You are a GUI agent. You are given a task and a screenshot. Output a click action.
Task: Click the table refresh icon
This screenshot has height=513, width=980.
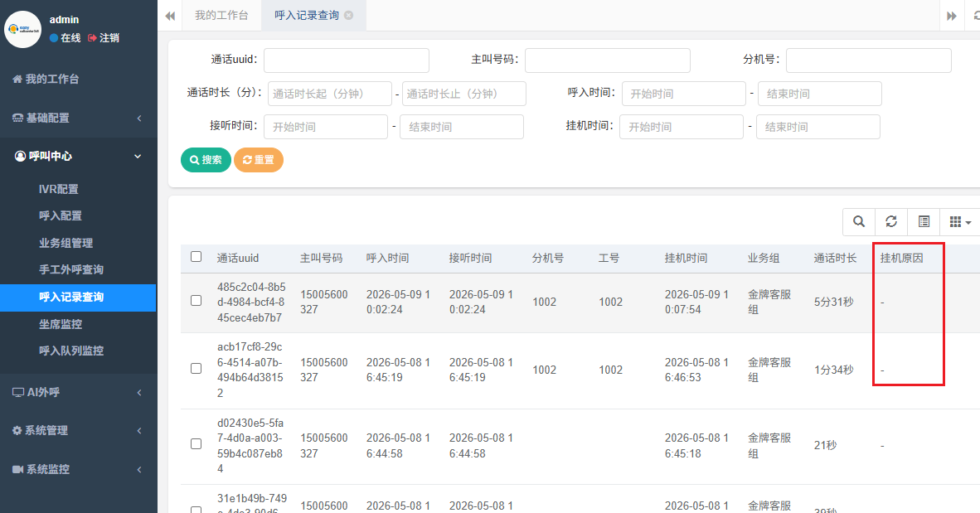coord(891,222)
